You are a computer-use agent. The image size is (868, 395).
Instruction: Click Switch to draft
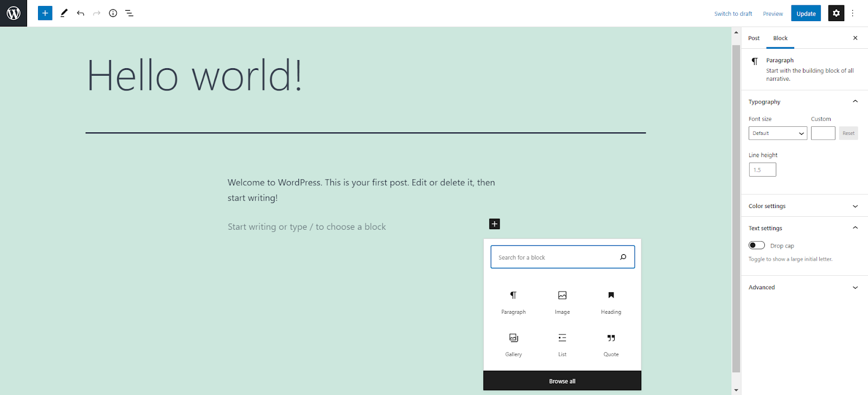(733, 14)
